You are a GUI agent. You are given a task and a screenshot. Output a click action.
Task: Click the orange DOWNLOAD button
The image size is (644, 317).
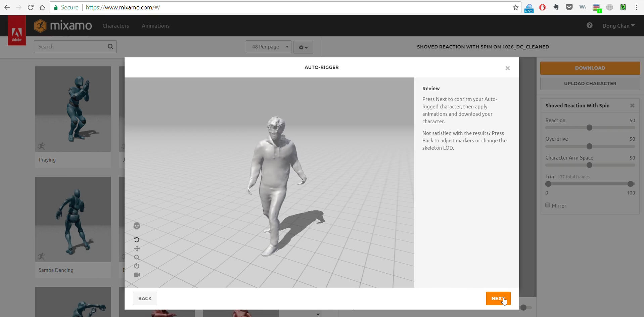pyautogui.click(x=590, y=68)
